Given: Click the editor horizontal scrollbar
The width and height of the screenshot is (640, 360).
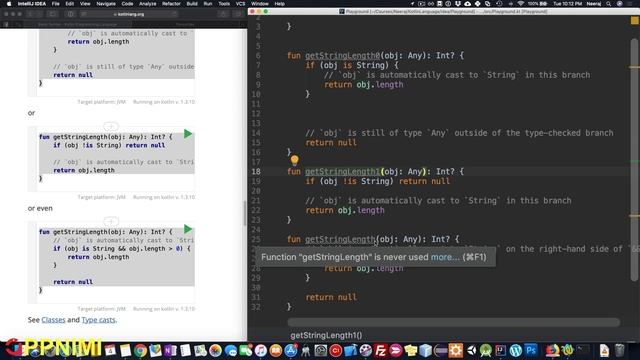Looking at the screenshot, I should tap(453, 322).
